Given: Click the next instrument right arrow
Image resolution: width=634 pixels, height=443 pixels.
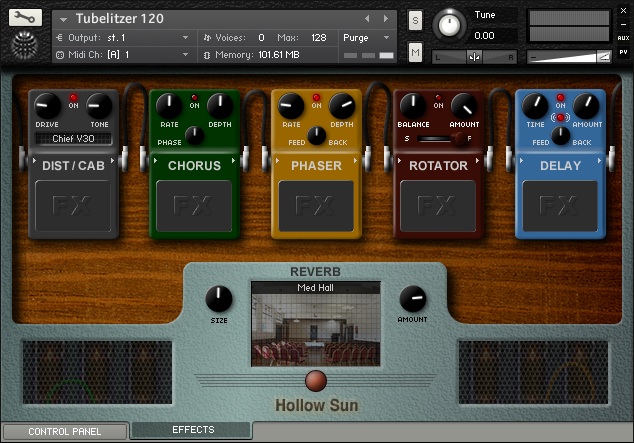Looking at the screenshot, I should coord(385,18).
